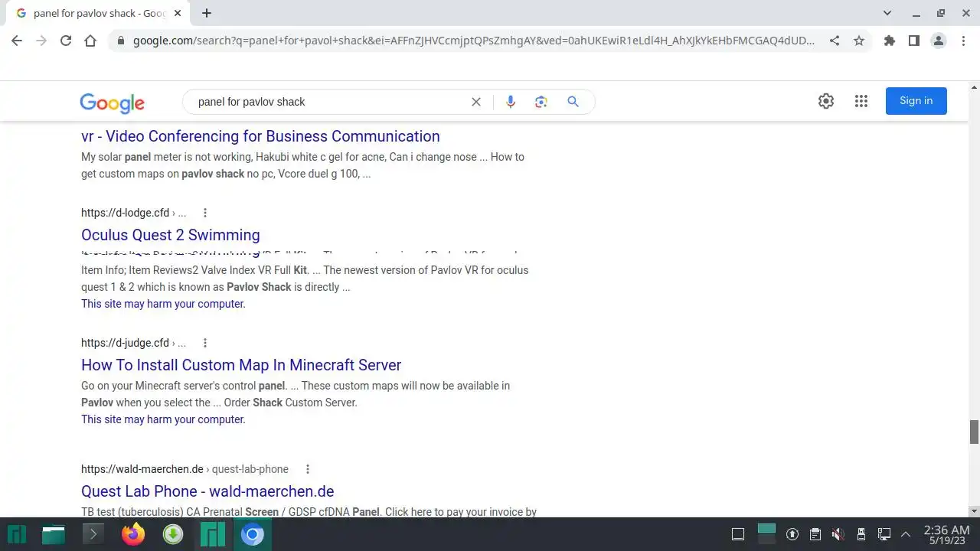This screenshot has width=980, height=551.
Task: Open a new browser tab
Action: (207, 13)
